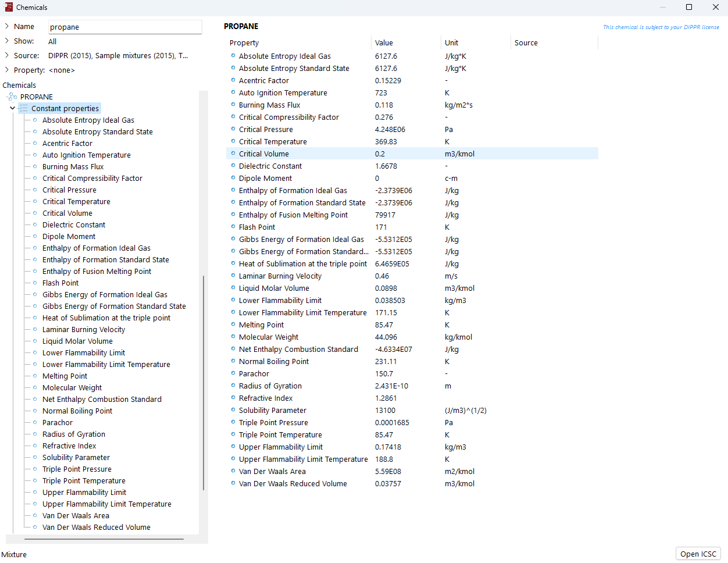Viewport: 728px width, 563px height.
Task: Click the Name search field containing propane
Action: click(x=125, y=27)
